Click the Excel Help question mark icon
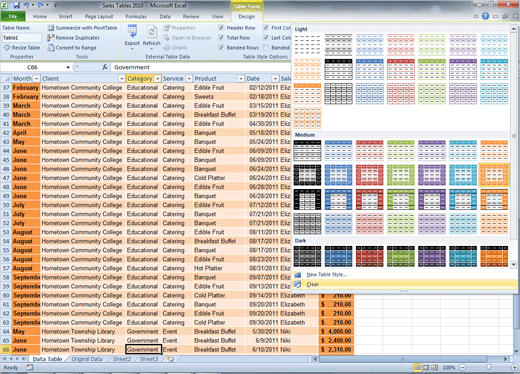This screenshot has width=520, height=374. [x=485, y=16]
